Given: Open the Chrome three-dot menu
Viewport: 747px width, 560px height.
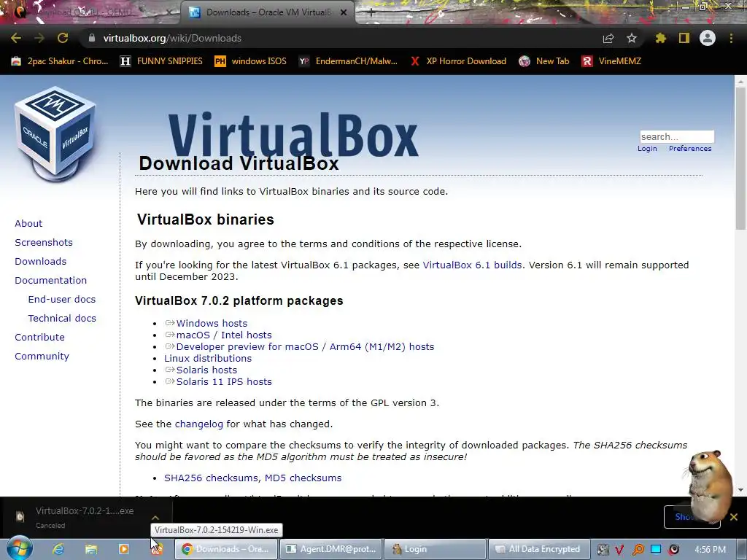Looking at the screenshot, I should 731,38.
